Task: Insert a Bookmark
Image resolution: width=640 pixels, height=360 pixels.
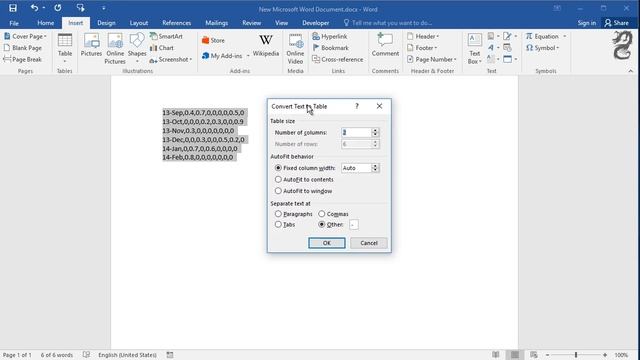Action: coord(331,48)
